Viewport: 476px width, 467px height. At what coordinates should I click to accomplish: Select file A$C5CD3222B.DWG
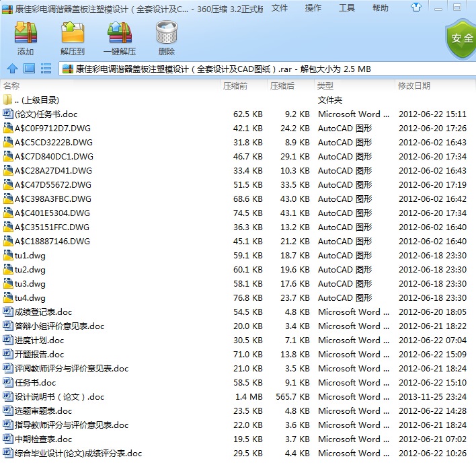click(x=238, y=142)
